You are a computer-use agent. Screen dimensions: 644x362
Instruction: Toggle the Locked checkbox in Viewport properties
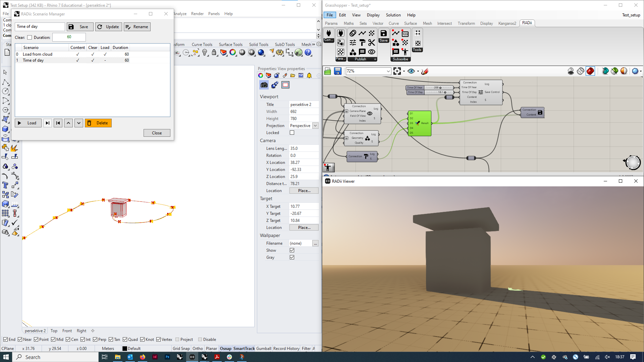292,133
